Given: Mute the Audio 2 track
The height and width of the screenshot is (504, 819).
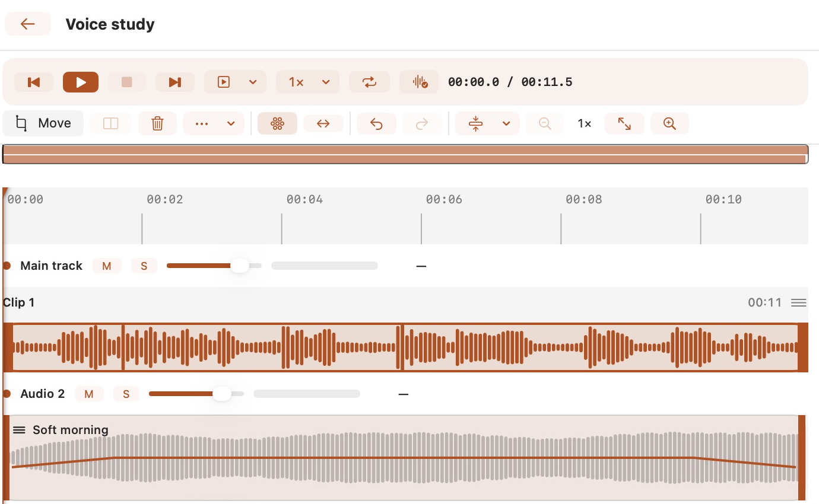Looking at the screenshot, I should click(89, 394).
